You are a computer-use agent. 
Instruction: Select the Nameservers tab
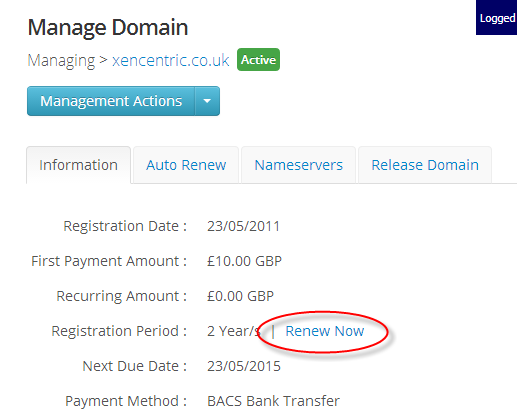tap(298, 165)
